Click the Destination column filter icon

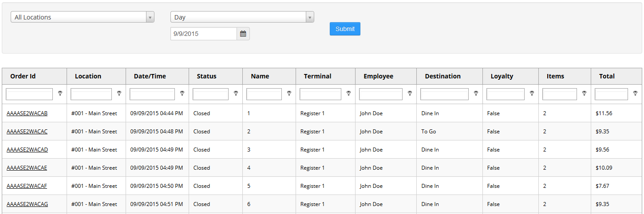click(476, 93)
